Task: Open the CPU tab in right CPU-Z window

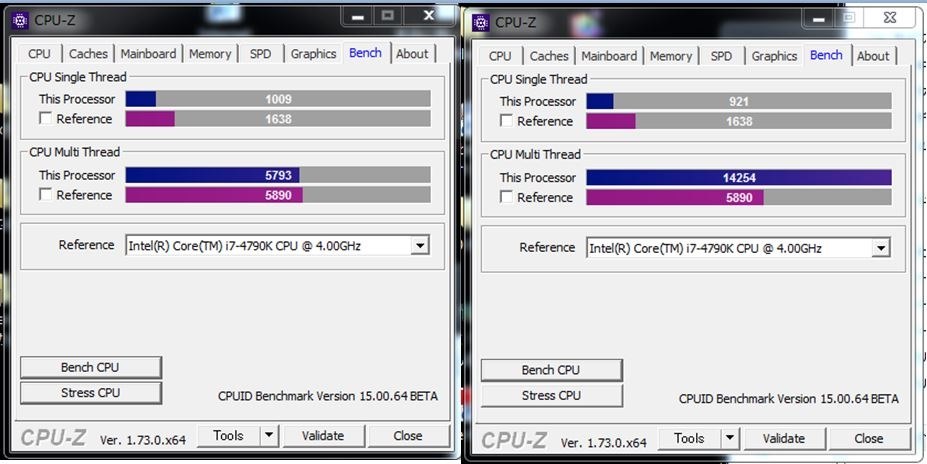Action: [x=500, y=56]
